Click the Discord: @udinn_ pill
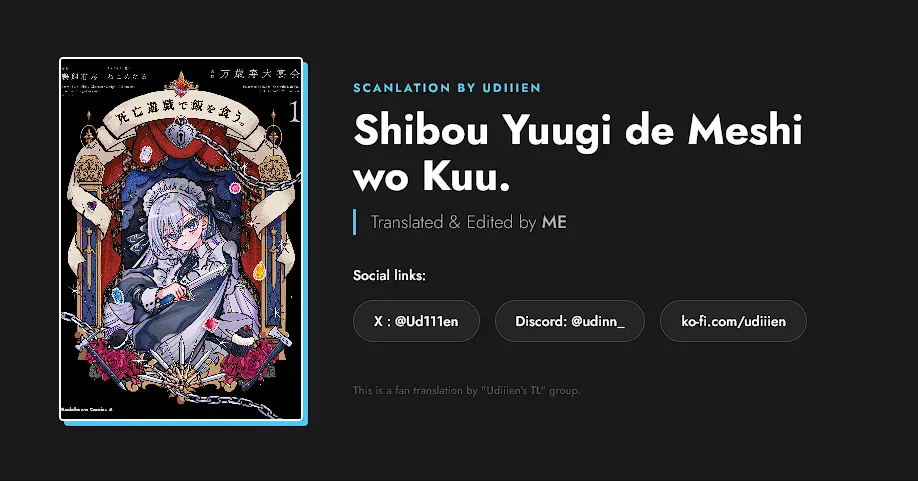The width and height of the screenshot is (918, 481). click(570, 321)
